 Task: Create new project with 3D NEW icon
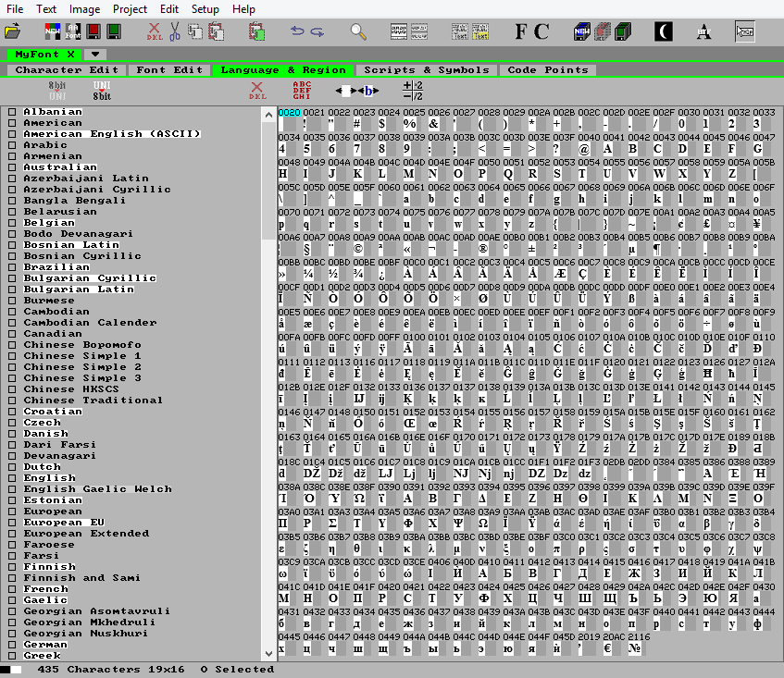pos(582,31)
